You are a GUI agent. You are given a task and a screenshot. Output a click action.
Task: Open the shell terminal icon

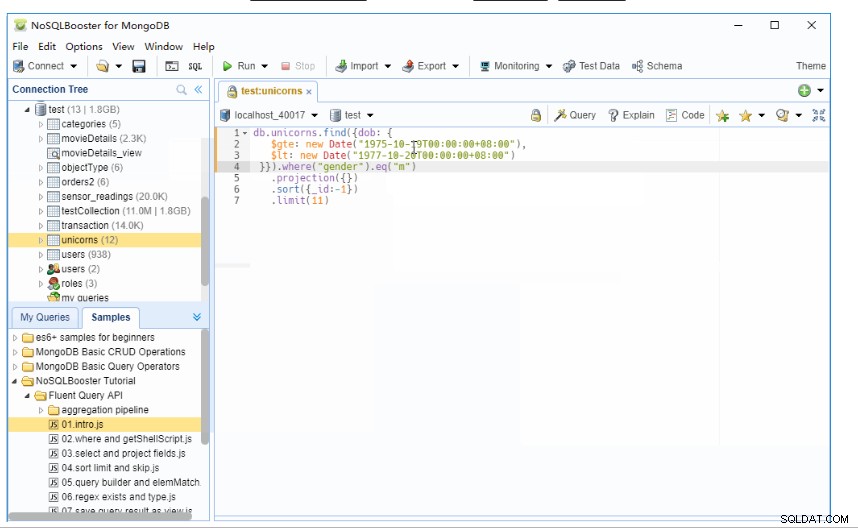[172, 66]
